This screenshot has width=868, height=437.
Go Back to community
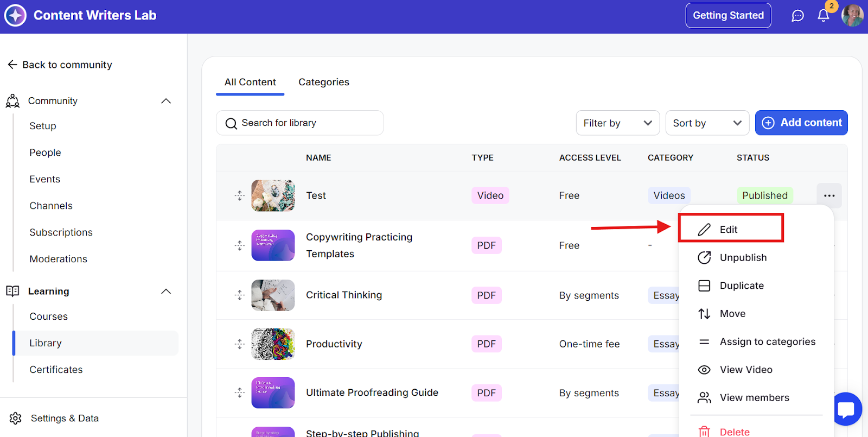60,65
